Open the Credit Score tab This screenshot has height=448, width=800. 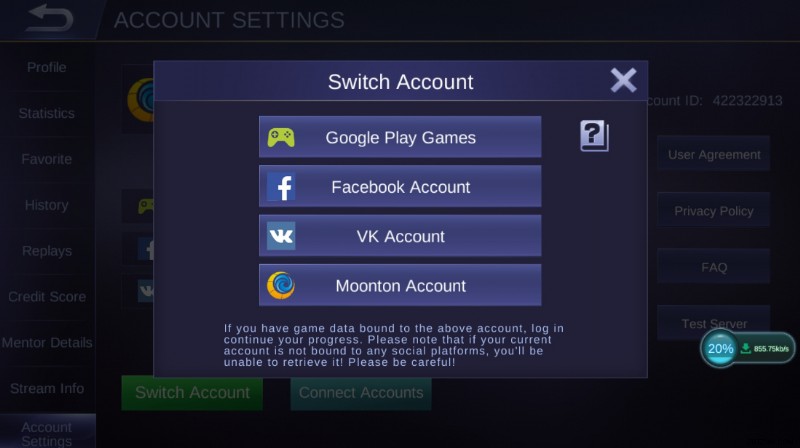coord(47,296)
